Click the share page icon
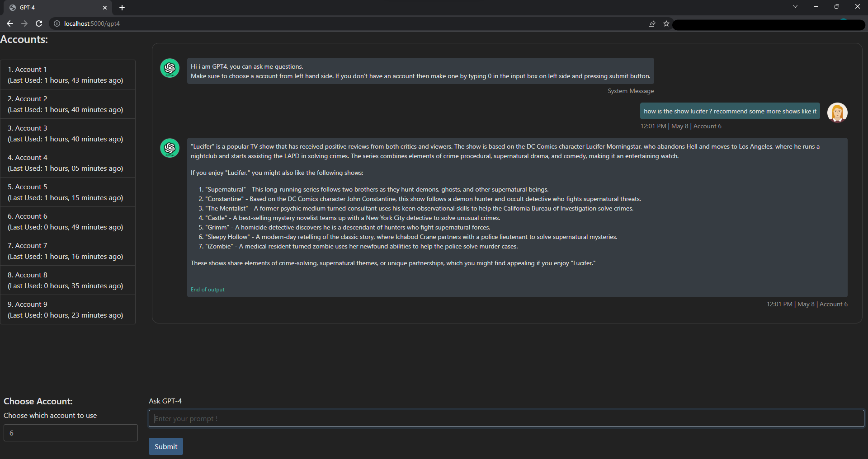This screenshot has width=868, height=459. click(652, 23)
